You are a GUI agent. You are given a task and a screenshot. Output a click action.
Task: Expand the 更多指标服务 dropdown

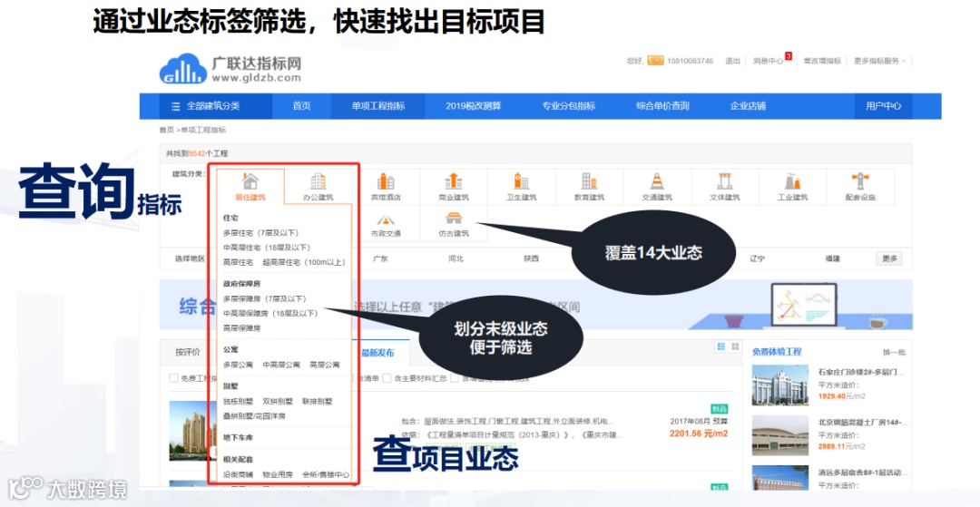tap(879, 61)
